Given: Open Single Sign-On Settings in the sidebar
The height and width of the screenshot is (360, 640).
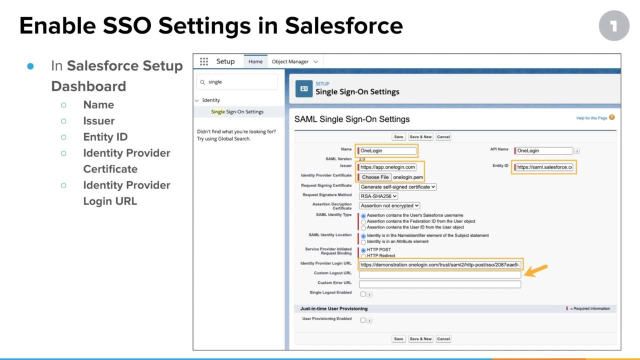Looking at the screenshot, I should pos(237,112).
